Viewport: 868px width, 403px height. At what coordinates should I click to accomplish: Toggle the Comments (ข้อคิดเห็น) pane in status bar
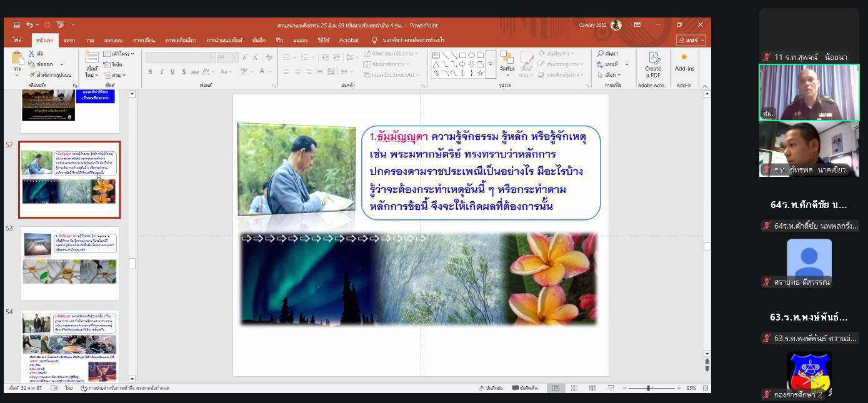pyautogui.click(x=524, y=388)
